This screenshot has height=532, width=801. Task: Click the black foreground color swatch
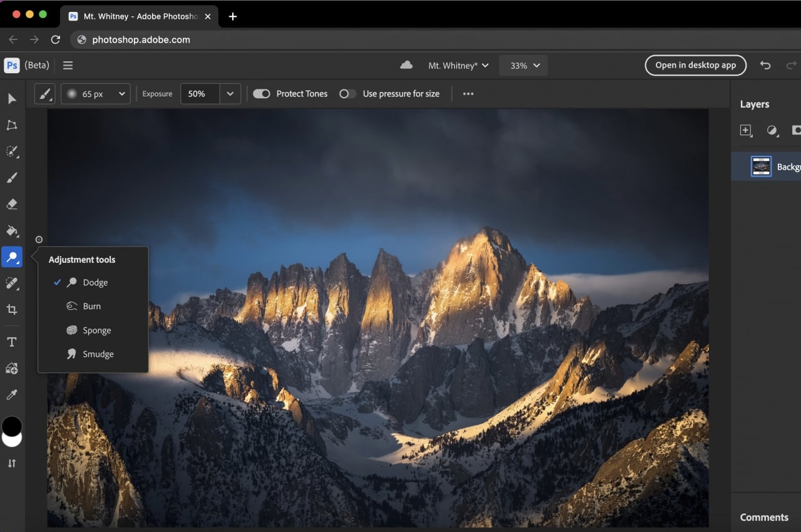pyautogui.click(x=12, y=426)
